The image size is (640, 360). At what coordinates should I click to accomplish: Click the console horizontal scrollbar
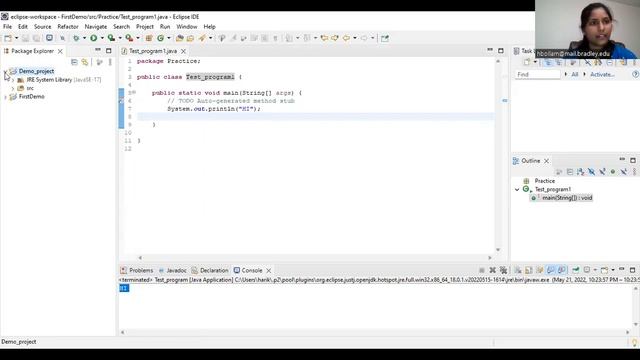point(375,332)
